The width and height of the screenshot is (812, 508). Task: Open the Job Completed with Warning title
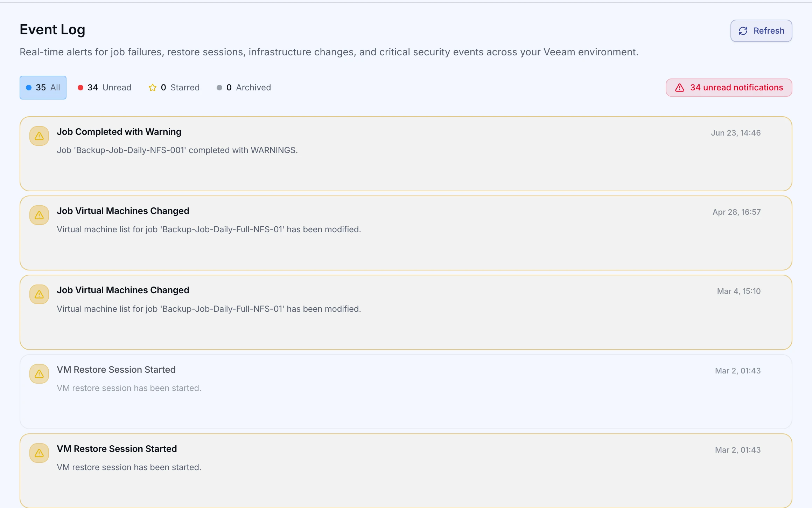point(119,132)
